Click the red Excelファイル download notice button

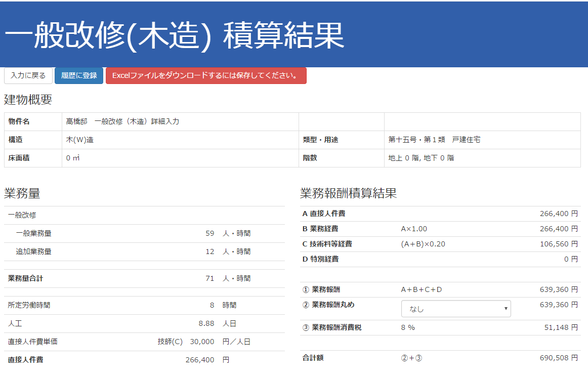point(206,75)
